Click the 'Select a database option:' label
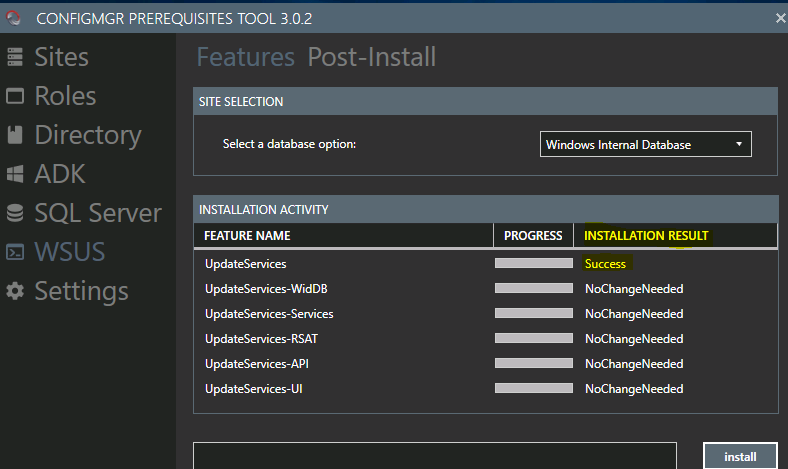The height and width of the screenshot is (469, 788). pos(289,144)
